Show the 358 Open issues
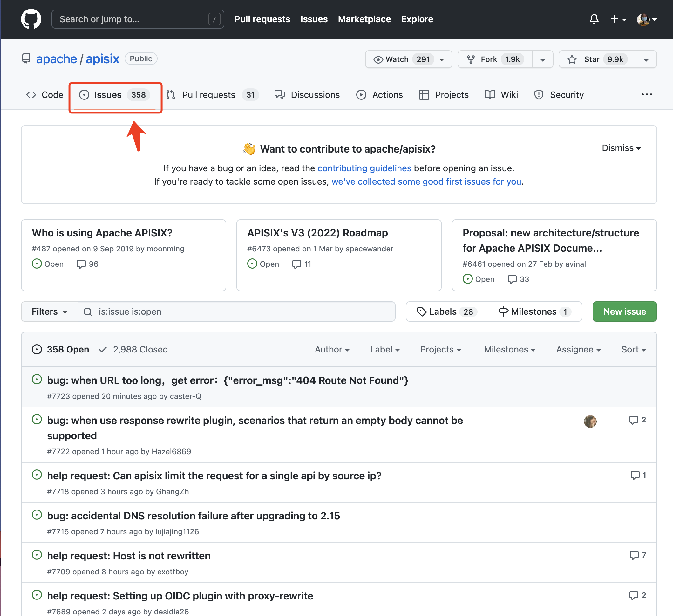This screenshot has height=616, width=673. click(60, 349)
